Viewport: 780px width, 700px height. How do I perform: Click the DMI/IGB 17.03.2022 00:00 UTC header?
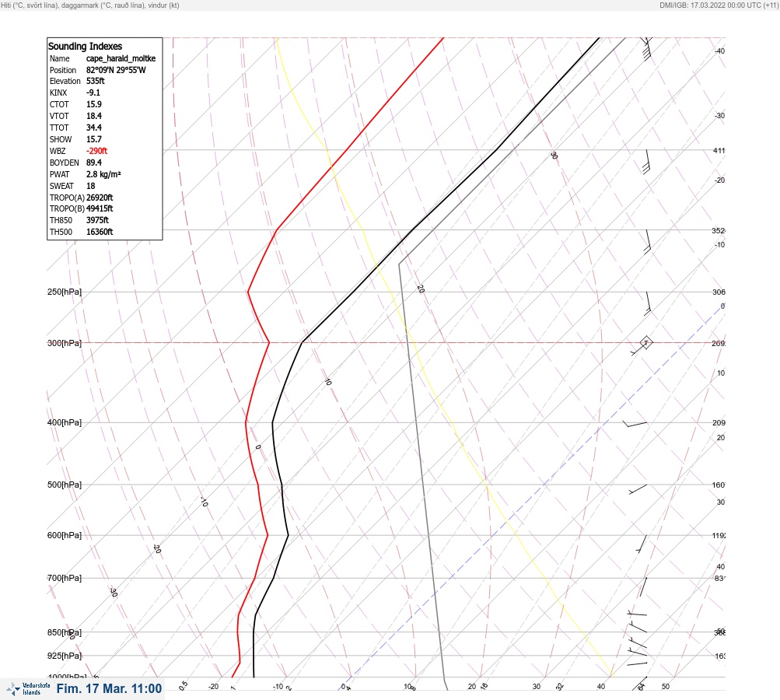tap(719, 5)
